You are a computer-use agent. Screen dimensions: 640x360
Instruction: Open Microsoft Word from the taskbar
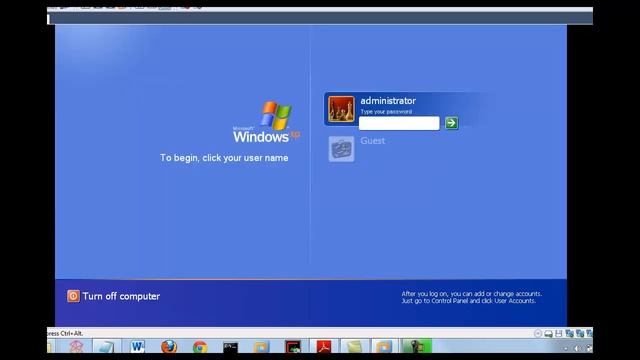pos(138,347)
